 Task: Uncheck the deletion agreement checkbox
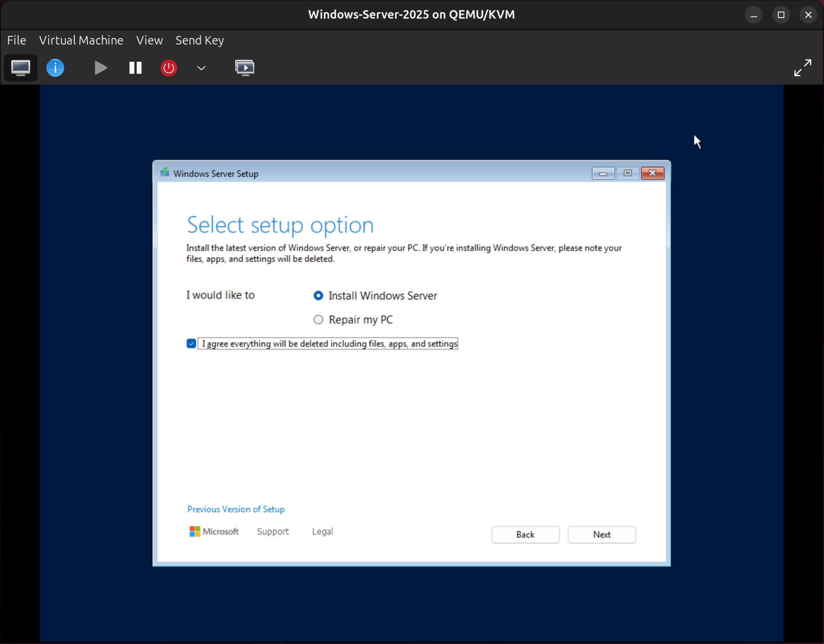[191, 343]
